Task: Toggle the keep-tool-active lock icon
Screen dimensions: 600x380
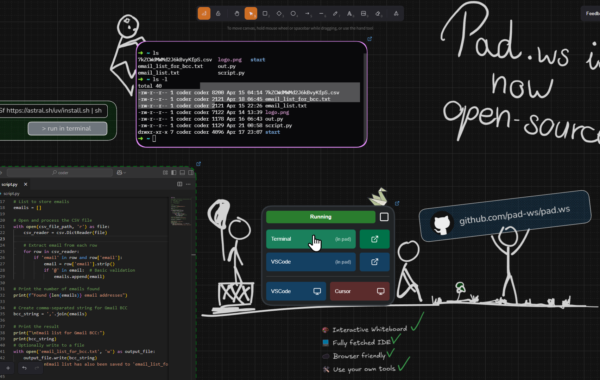Action: click(218, 13)
